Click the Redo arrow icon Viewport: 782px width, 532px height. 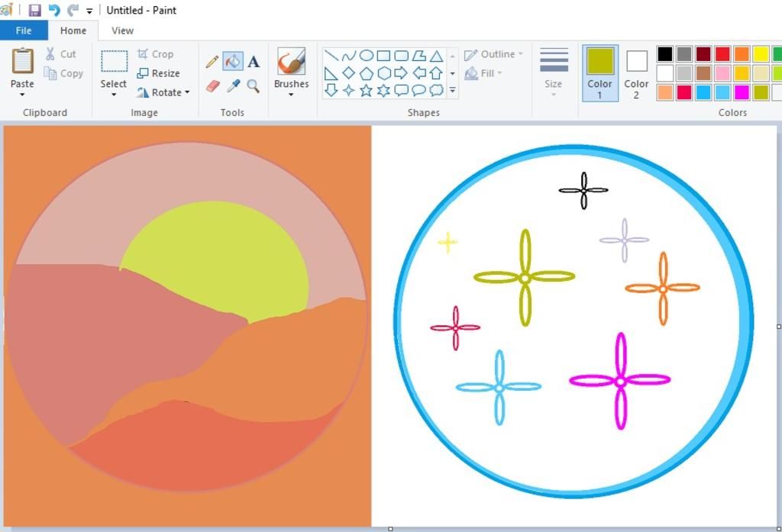click(73, 10)
